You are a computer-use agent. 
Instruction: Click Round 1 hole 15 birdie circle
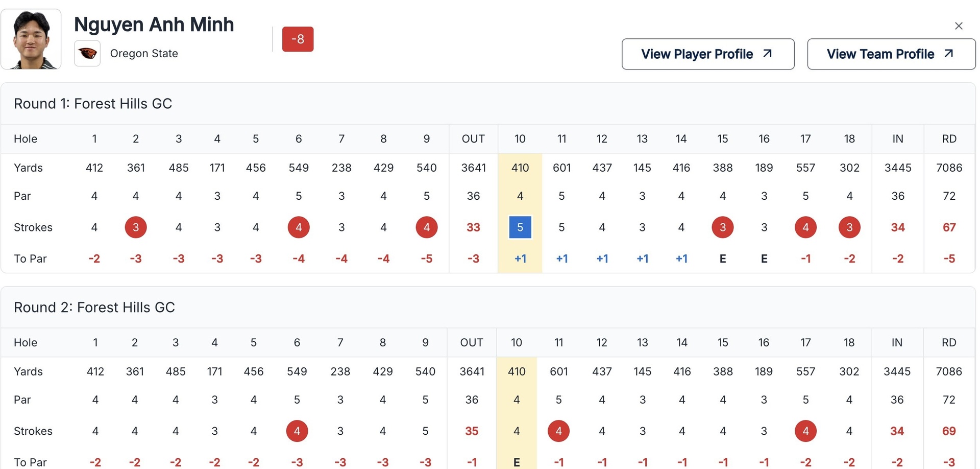point(722,227)
